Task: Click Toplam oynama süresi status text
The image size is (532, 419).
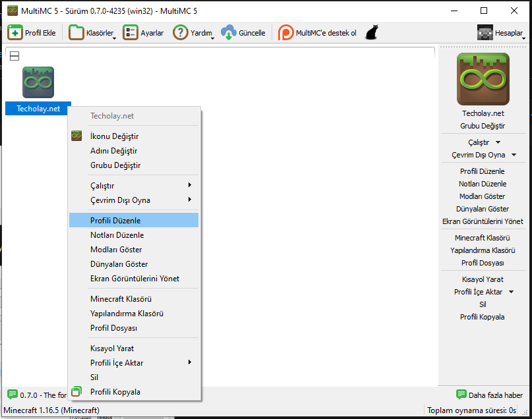Action: [x=471, y=410]
